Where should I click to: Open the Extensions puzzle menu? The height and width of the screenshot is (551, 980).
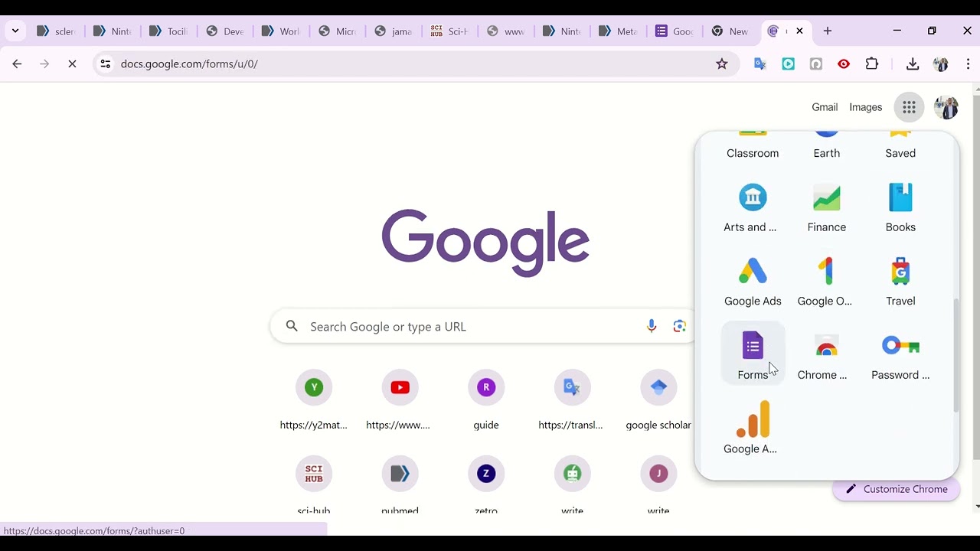pos(871,64)
